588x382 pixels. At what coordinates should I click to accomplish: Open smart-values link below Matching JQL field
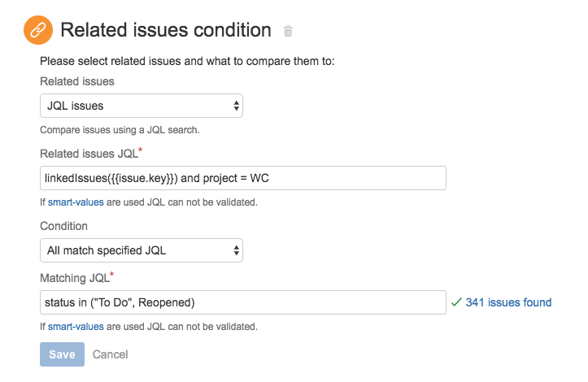point(76,327)
